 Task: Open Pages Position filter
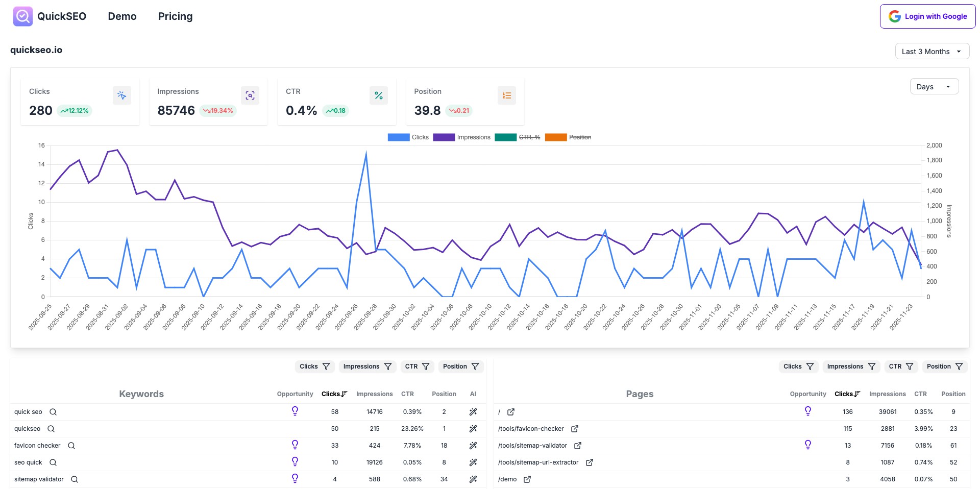(945, 366)
